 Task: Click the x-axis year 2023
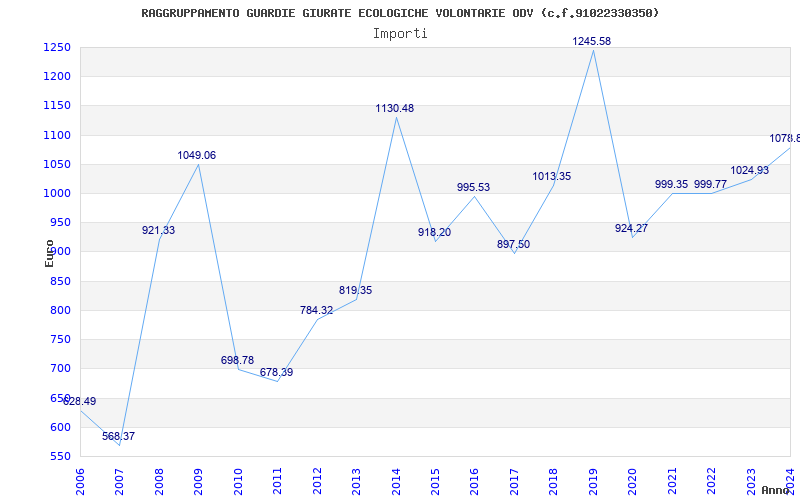coord(751,482)
